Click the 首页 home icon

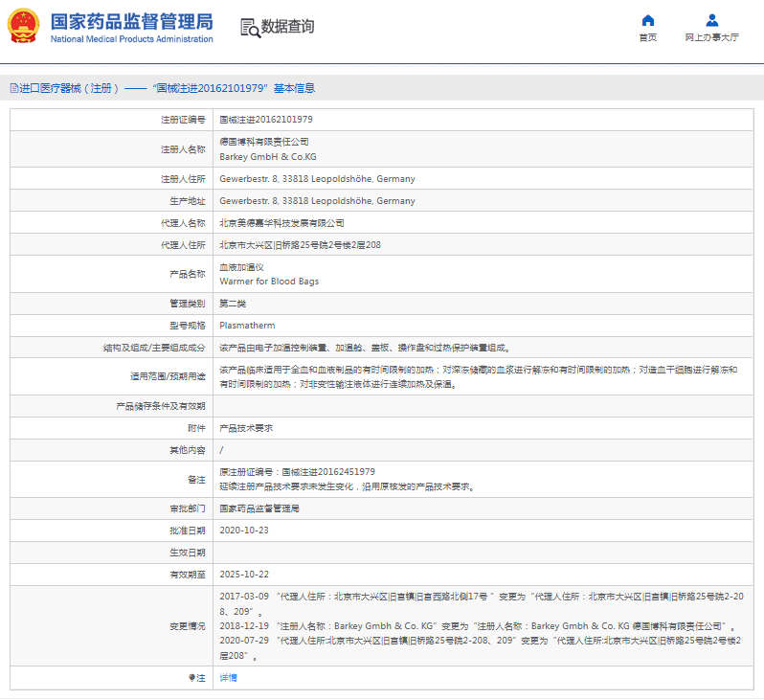(x=648, y=20)
